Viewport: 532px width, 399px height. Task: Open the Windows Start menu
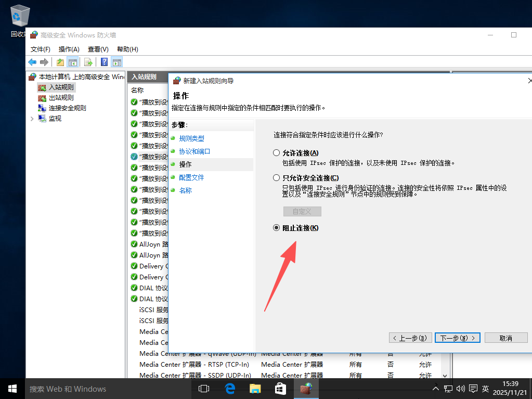[12, 389]
